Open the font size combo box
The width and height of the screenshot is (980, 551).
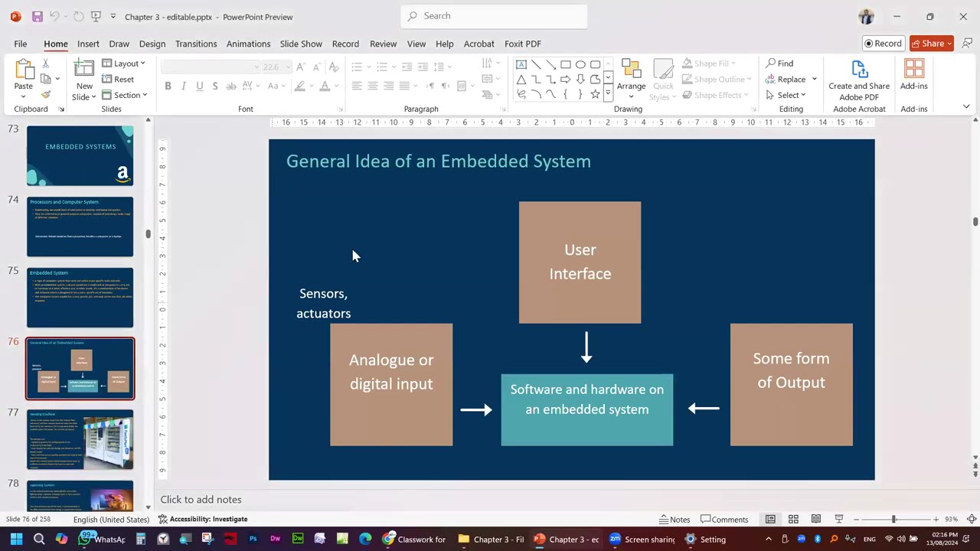[276, 67]
